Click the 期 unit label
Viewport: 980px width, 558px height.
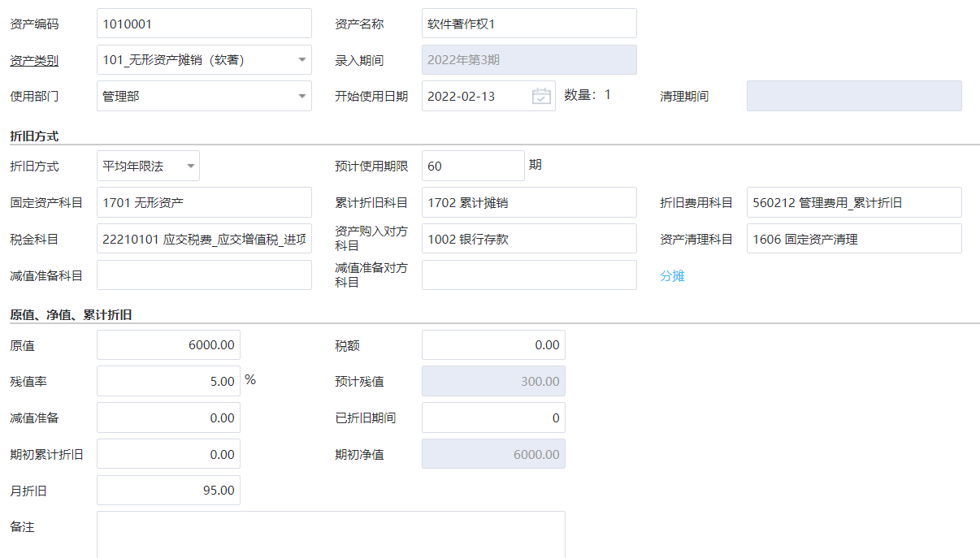[x=535, y=165]
